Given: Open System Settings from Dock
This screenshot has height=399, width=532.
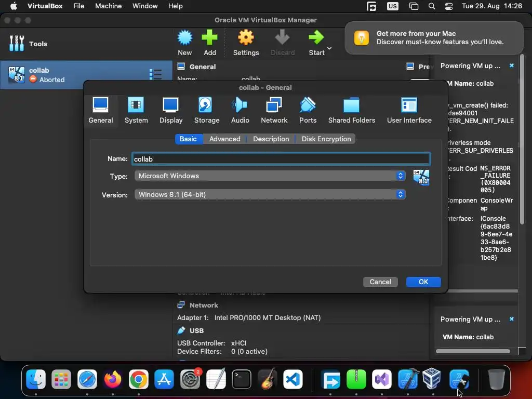Looking at the screenshot, I should point(190,379).
